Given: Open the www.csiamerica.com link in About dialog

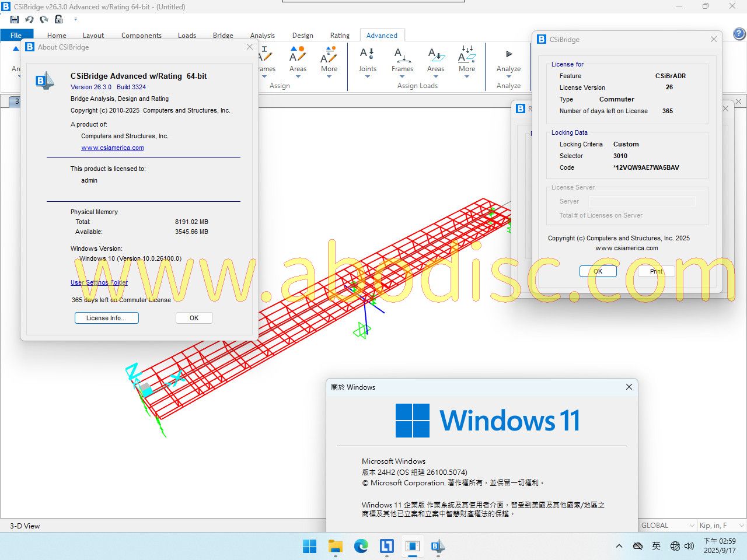Looking at the screenshot, I should [113, 148].
